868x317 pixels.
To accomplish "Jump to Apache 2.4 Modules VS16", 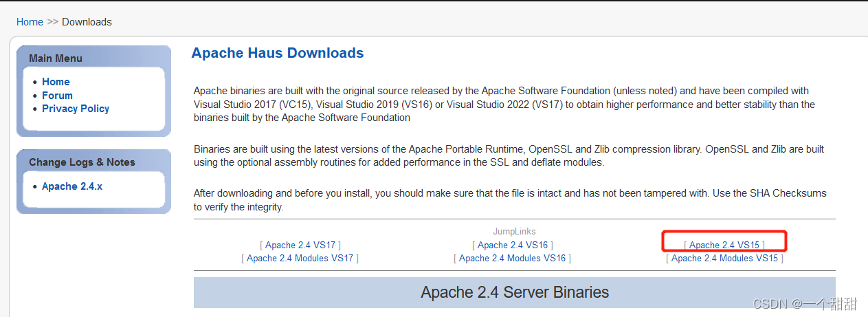I will click(513, 258).
